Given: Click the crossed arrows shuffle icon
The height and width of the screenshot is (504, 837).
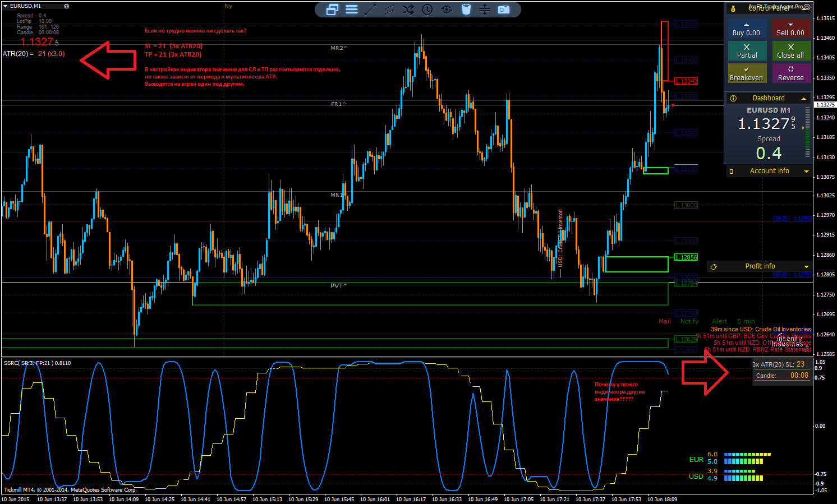Looking at the screenshot, I should [x=408, y=10].
